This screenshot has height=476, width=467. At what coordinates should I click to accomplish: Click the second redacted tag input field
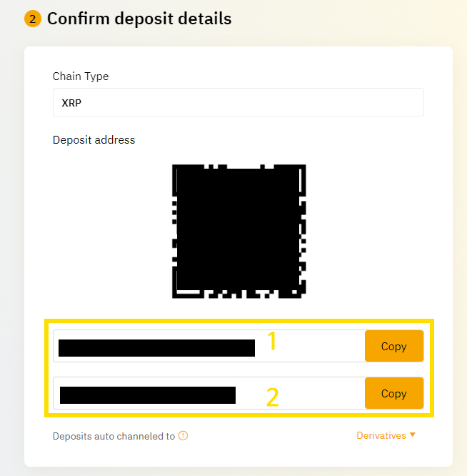click(x=209, y=393)
